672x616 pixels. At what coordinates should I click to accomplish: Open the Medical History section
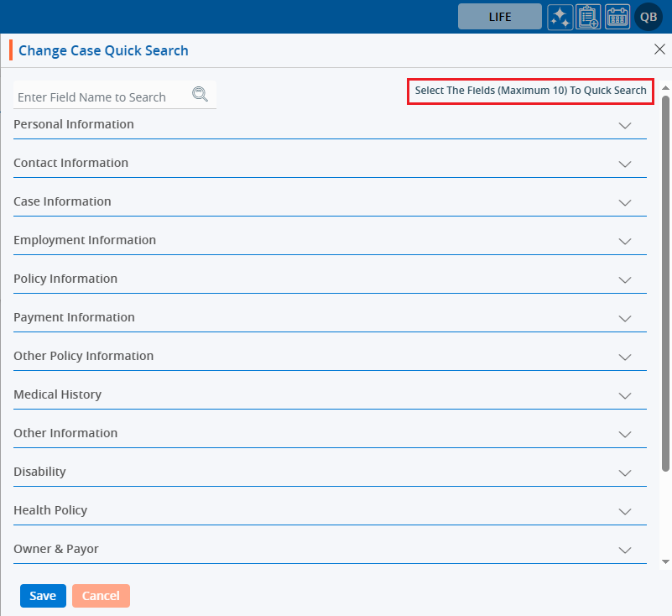624,395
